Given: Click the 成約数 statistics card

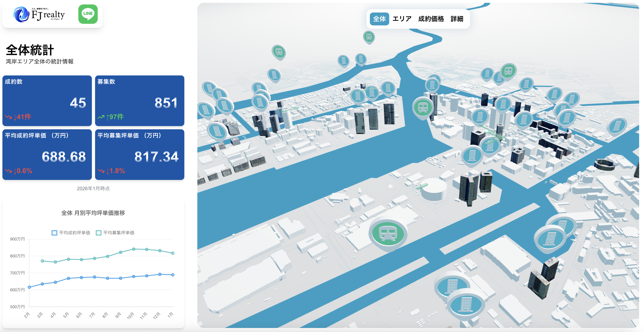Looking at the screenshot, I should coord(47,100).
